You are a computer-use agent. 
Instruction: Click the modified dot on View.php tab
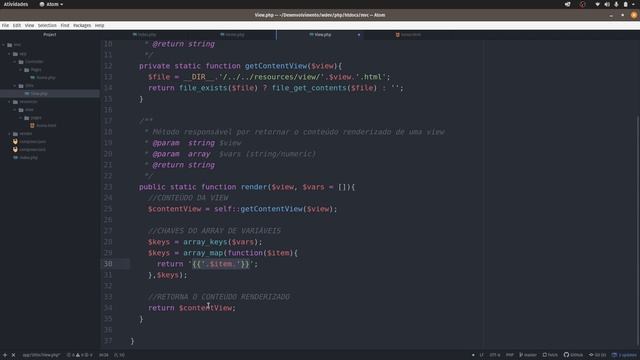point(359,35)
